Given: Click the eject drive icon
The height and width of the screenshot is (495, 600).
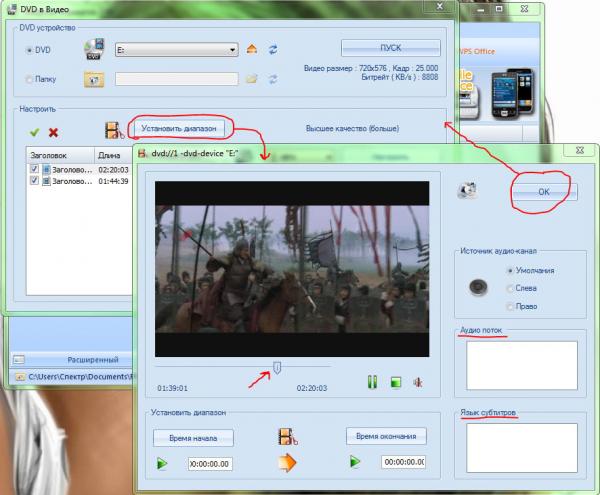Looking at the screenshot, I should pos(252,49).
